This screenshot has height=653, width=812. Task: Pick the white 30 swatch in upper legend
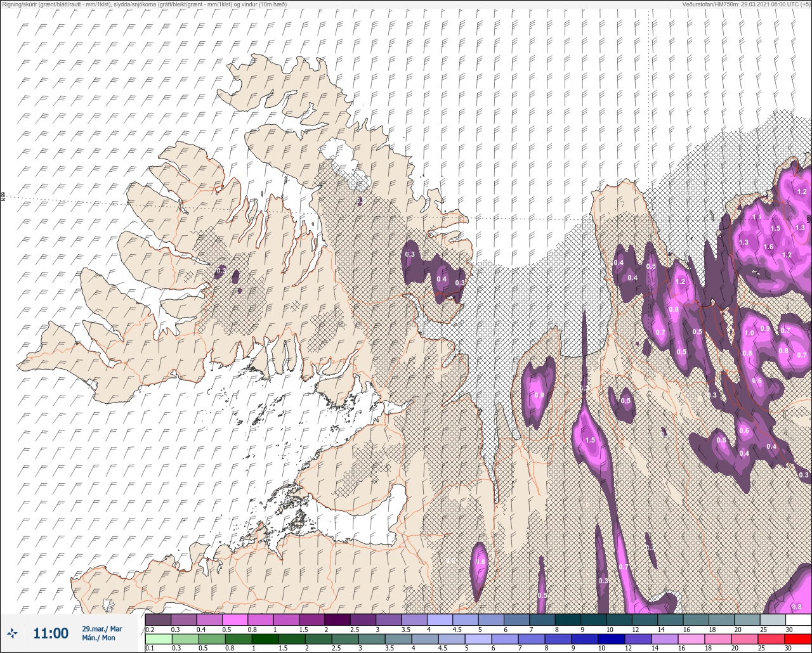(x=798, y=619)
